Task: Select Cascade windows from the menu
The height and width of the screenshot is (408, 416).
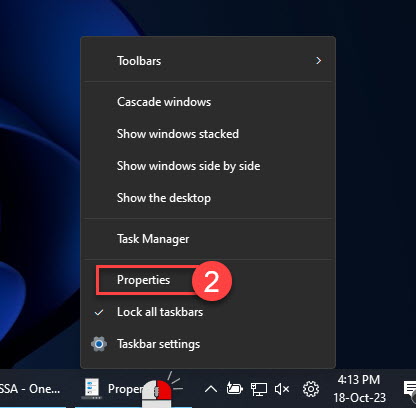Action: coord(208,102)
